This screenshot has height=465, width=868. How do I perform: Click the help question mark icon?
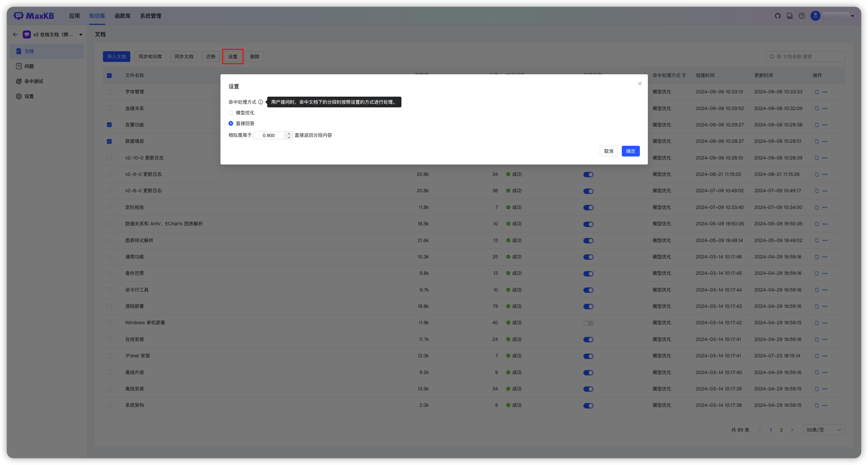[802, 16]
